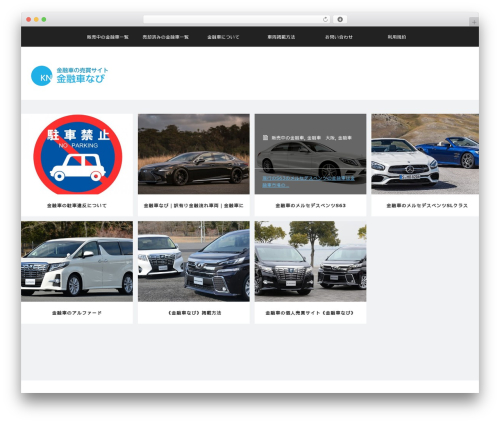Viewport: 500px width, 423px height.
Task: Open the white and black Vellfire vans thumbnail
Action: click(x=194, y=261)
